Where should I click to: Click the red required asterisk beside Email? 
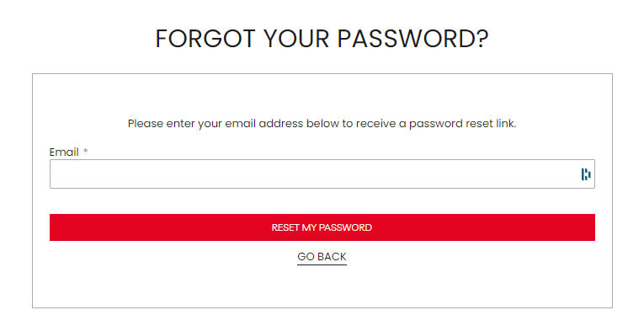click(85, 152)
